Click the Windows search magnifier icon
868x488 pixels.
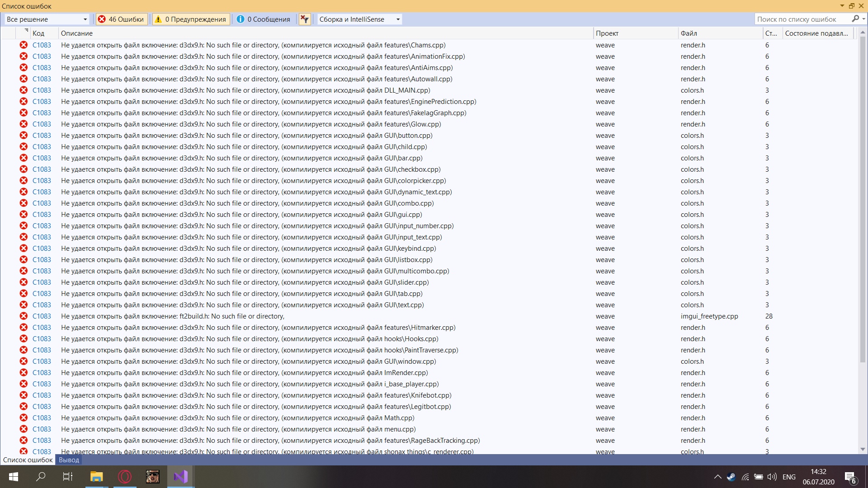pyautogui.click(x=41, y=476)
